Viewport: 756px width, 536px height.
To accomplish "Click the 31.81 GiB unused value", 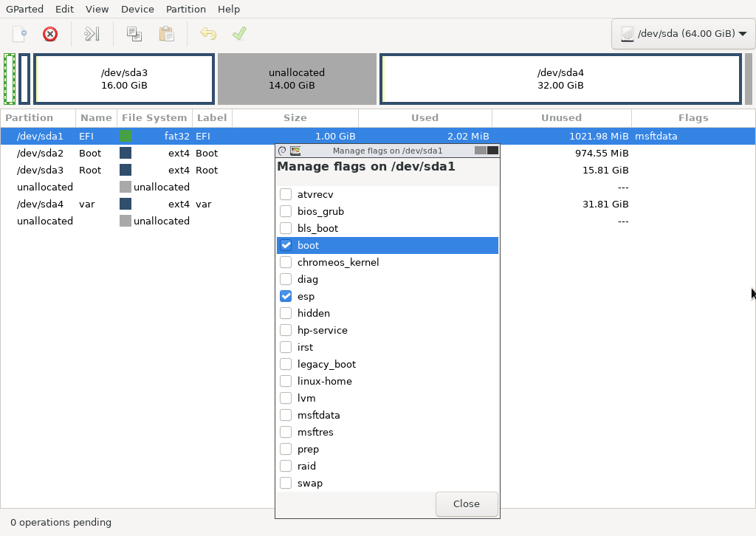I will point(605,204).
